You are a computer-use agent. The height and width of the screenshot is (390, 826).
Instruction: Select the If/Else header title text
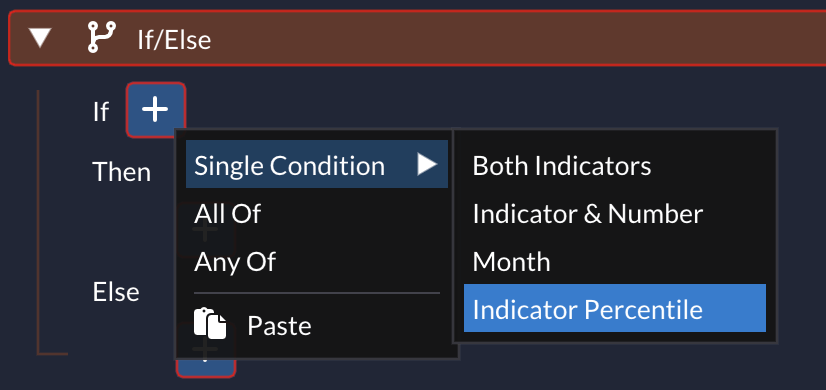click(x=174, y=40)
